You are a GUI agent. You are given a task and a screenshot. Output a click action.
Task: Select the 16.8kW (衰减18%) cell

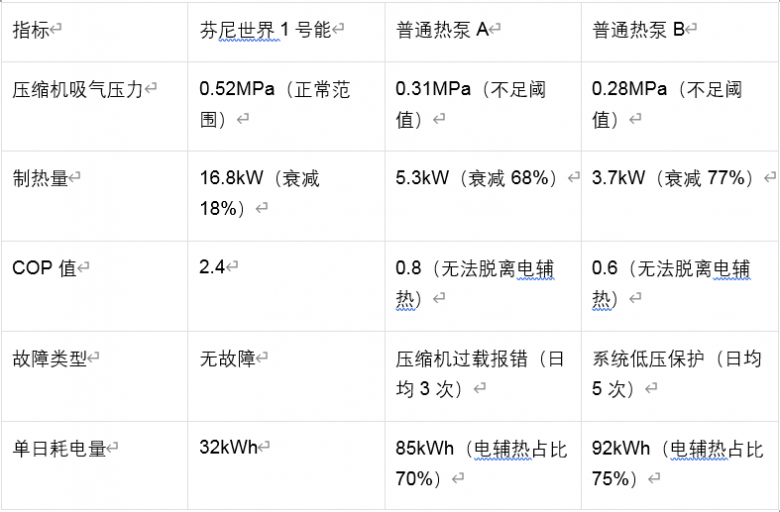click(x=260, y=193)
